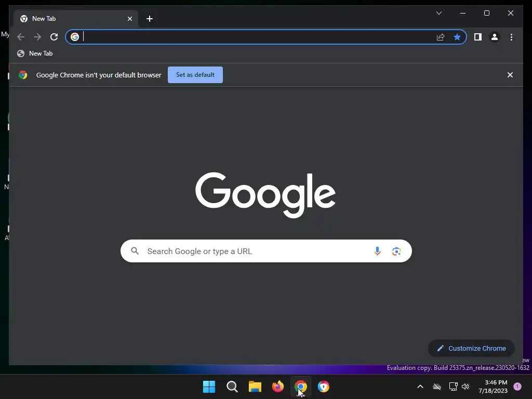Open Customize Chrome
The image size is (532, 399).
471,348
